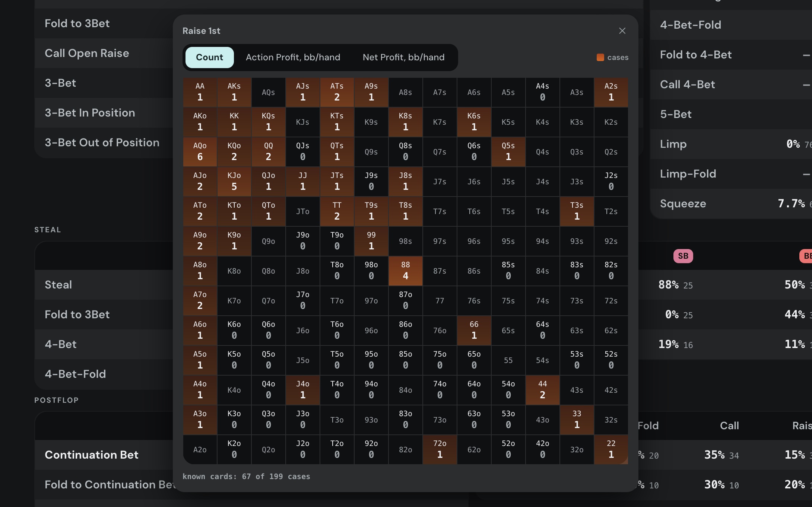Screen dimensions: 812x507
Task: Click the known cards 67 of 199 text
Action: (x=246, y=476)
